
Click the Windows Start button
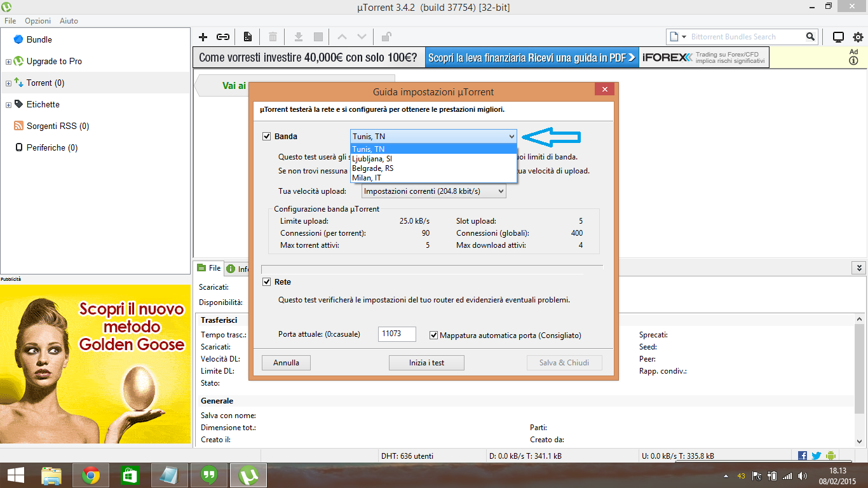coord(15,475)
